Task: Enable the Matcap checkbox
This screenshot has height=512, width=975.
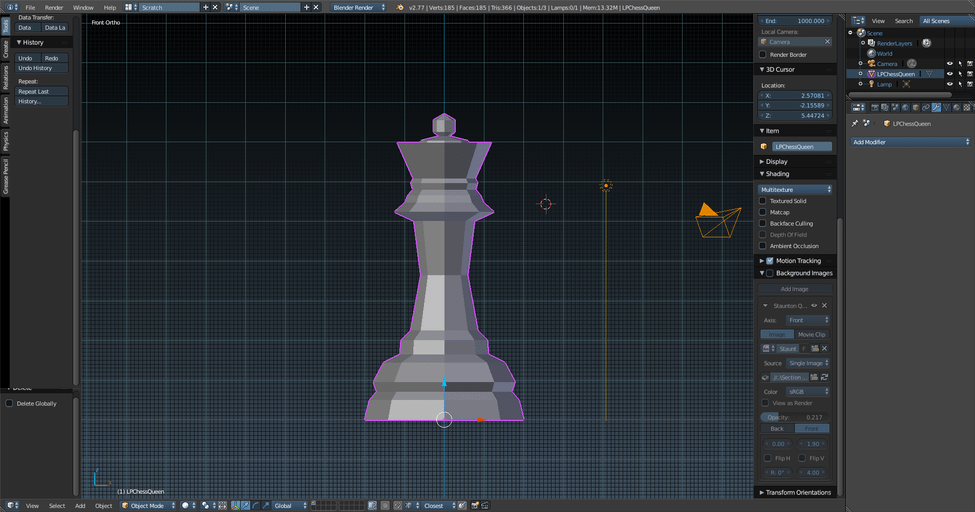Action: click(x=763, y=212)
